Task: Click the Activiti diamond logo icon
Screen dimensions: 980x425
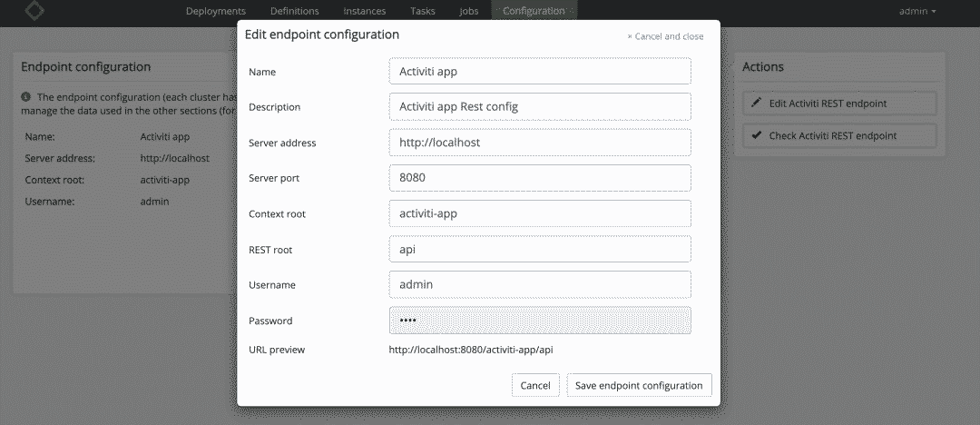Action: point(34,9)
